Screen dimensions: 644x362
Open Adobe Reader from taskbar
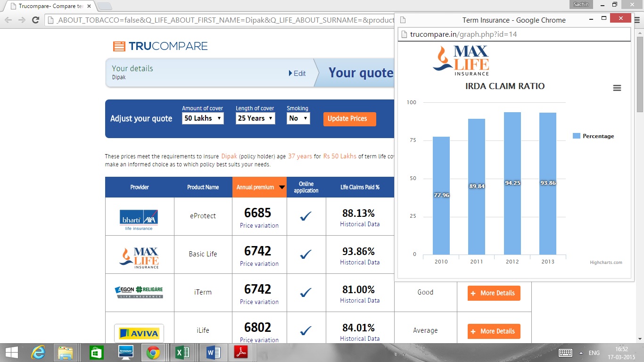[240, 353]
